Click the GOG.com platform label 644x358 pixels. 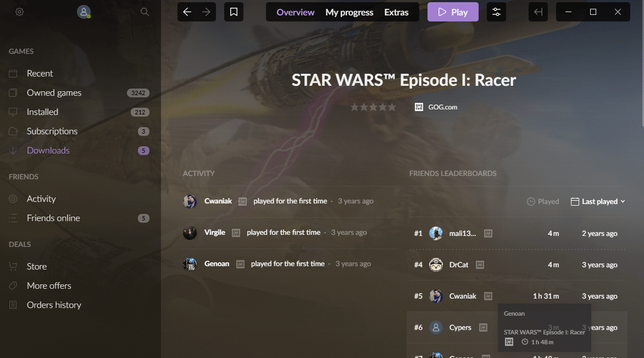[442, 107]
